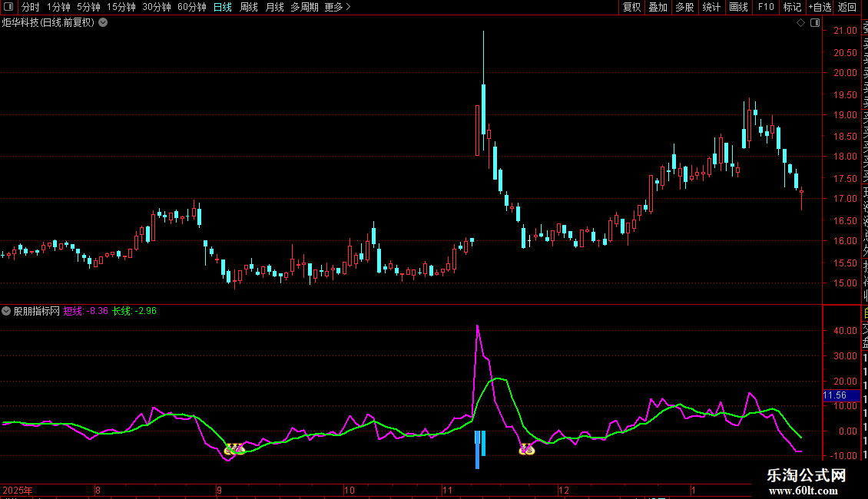868x499 pixels.
Task: Click the 11.56 highlighted axis value
Action: 841,395
